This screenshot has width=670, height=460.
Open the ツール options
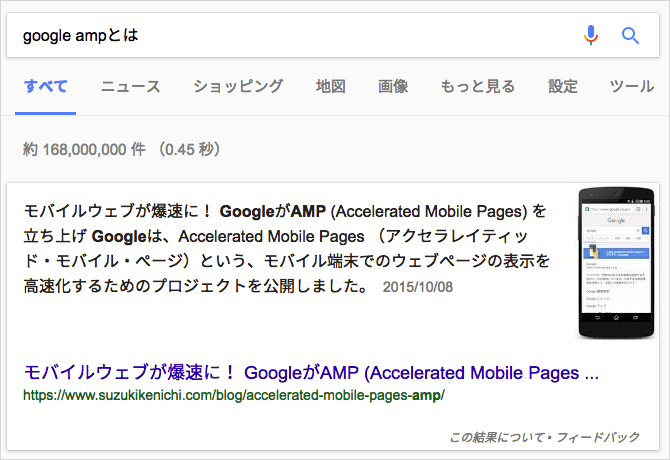[632, 86]
